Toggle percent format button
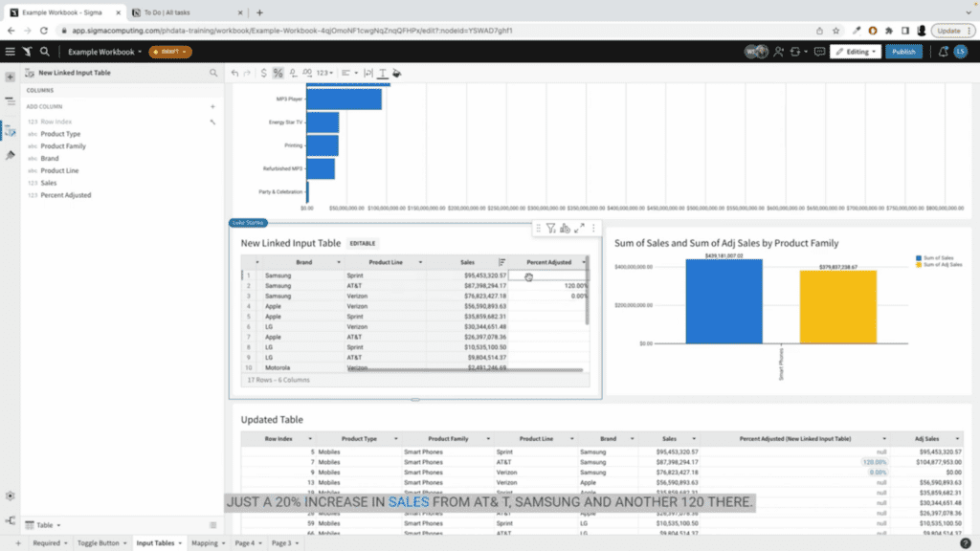Screen dimensions: 980x551 (278, 73)
